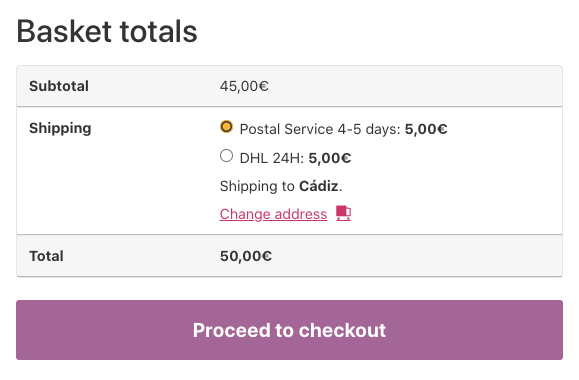Open the Change address link
Image resolution: width=579 pixels, height=380 pixels.
[273, 214]
